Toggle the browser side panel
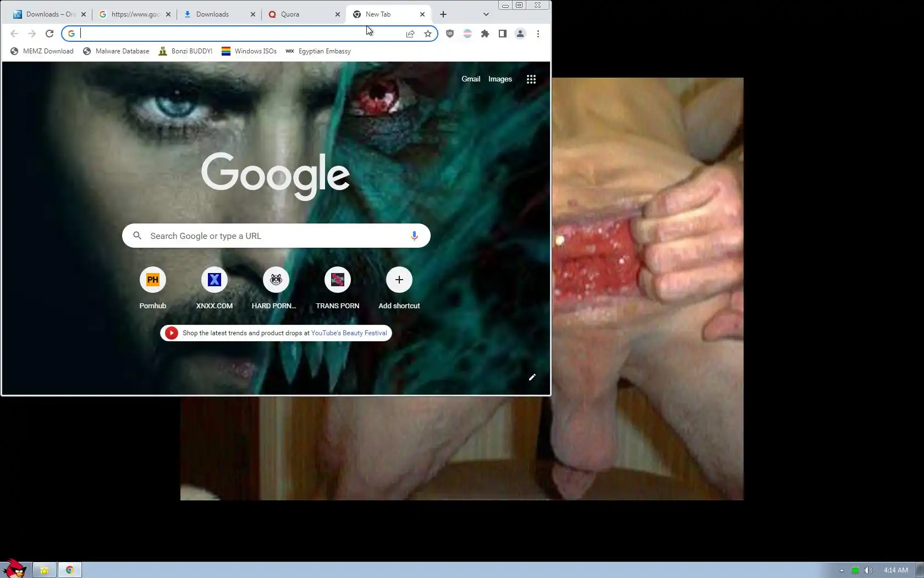 [x=503, y=34]
